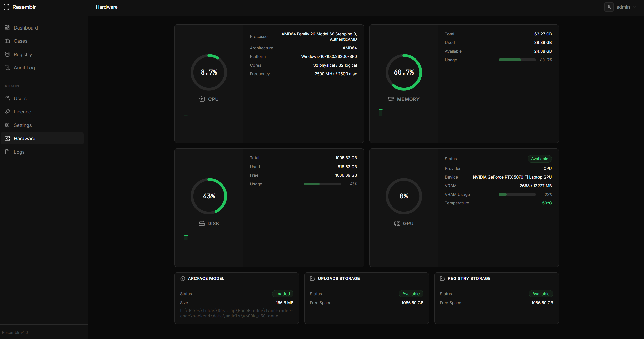The image size is (644, 339).
Task: Click the ArcFace model file path text
Action: point(236,313)
